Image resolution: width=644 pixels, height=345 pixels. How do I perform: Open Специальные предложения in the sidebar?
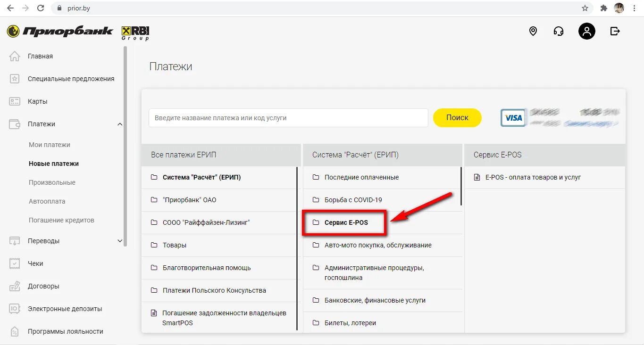point(71,79)
